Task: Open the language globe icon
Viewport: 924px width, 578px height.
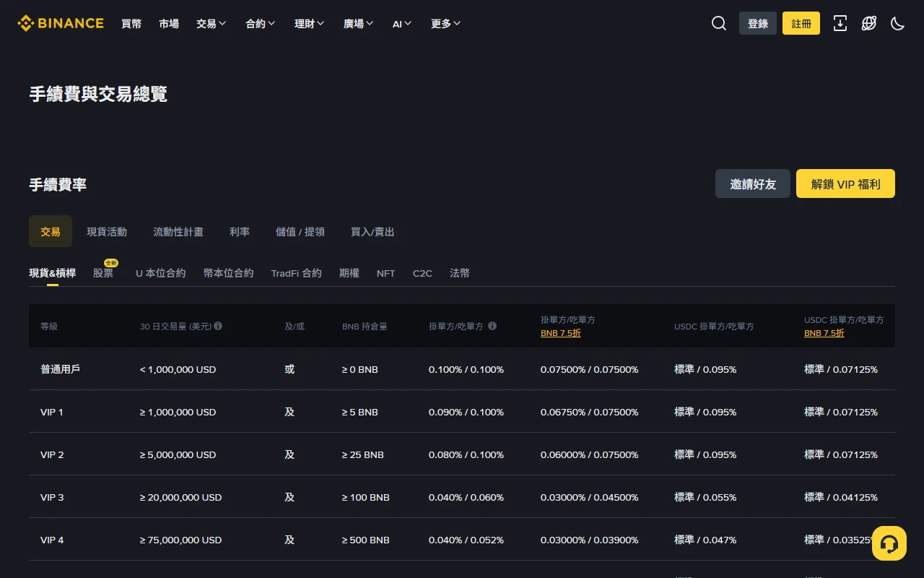Action: coord(869,23)
